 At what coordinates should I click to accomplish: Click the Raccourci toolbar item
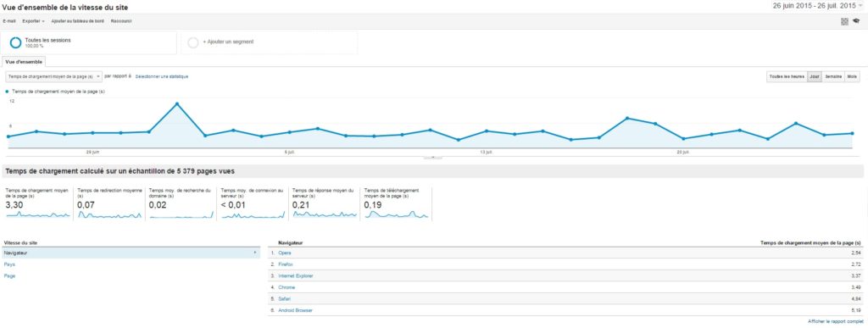point(121,21)
